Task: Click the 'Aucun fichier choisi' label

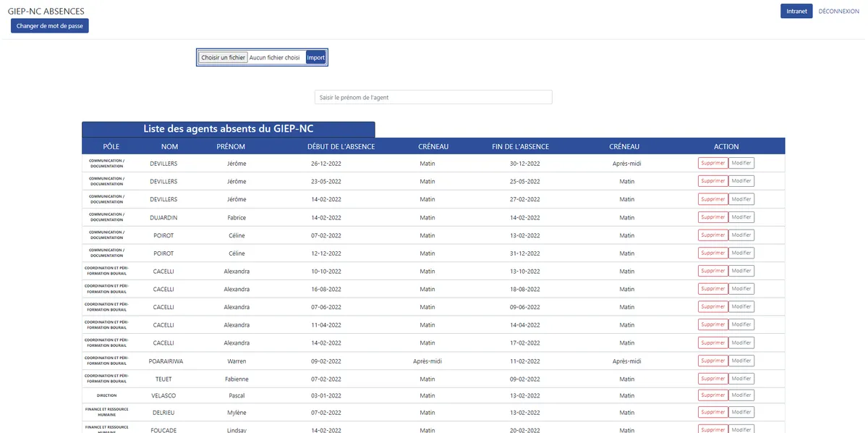Action: pyautogui.click(x=274, y=57)
